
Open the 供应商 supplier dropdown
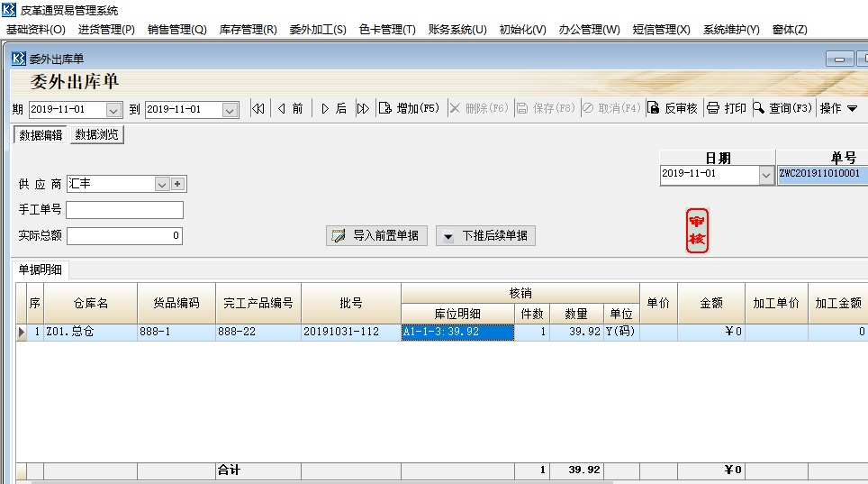[162, 184]
